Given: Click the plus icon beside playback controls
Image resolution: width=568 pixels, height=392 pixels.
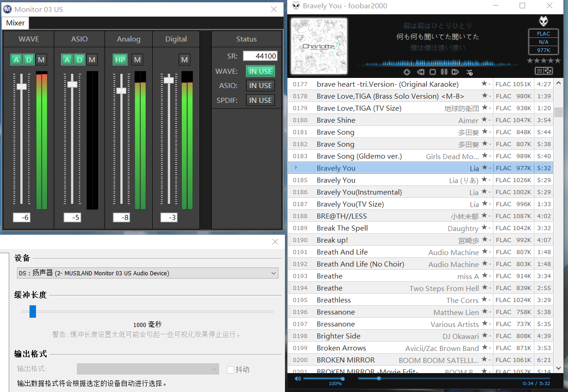Looking at the screenshot, I should (x=407, y=72).
